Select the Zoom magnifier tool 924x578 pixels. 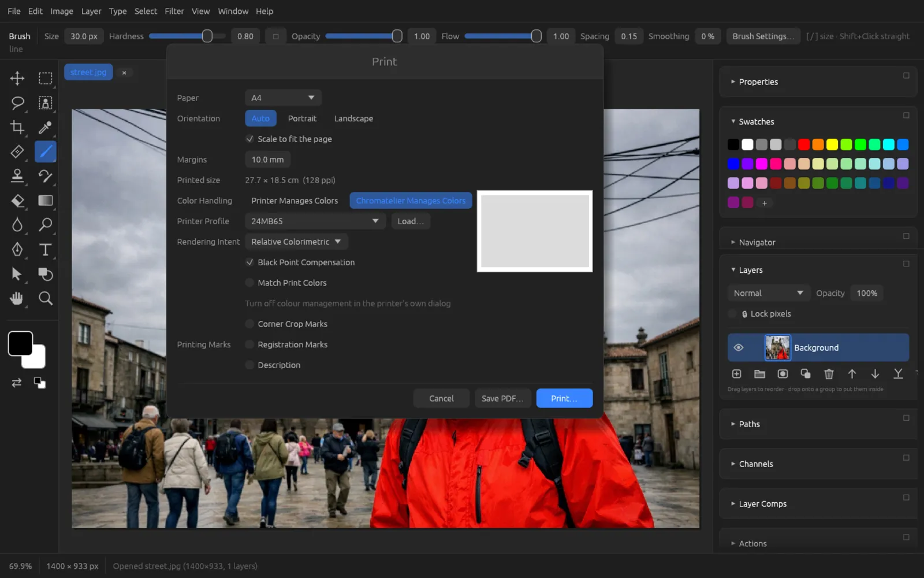[x=46, y=298]
